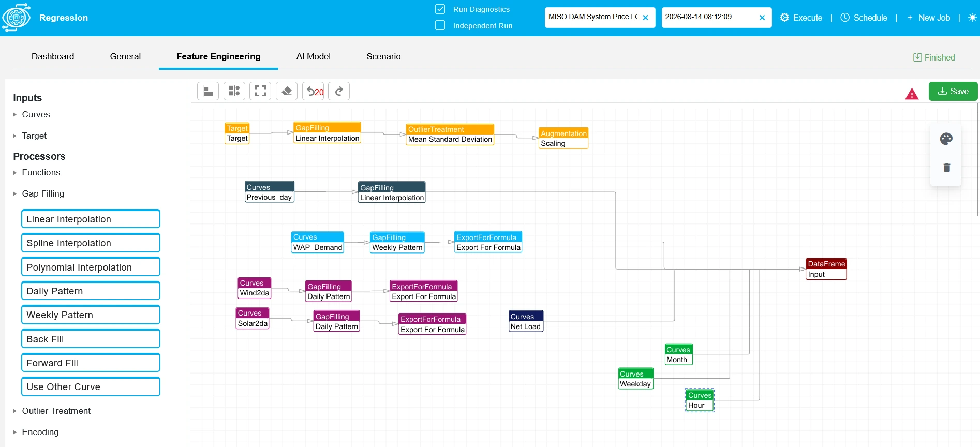Click the eraser clear-canvas icon
This screenshot has width=980, height=447.
pos(287,91)
